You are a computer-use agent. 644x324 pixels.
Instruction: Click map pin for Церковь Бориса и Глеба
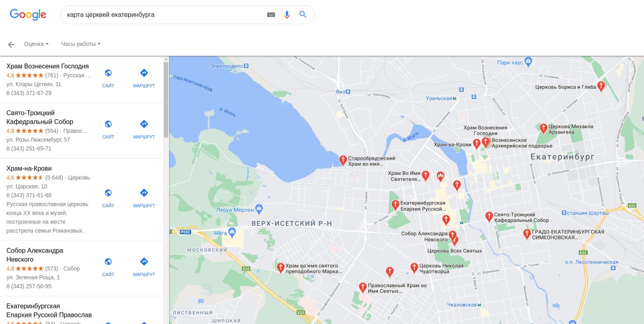601,86
